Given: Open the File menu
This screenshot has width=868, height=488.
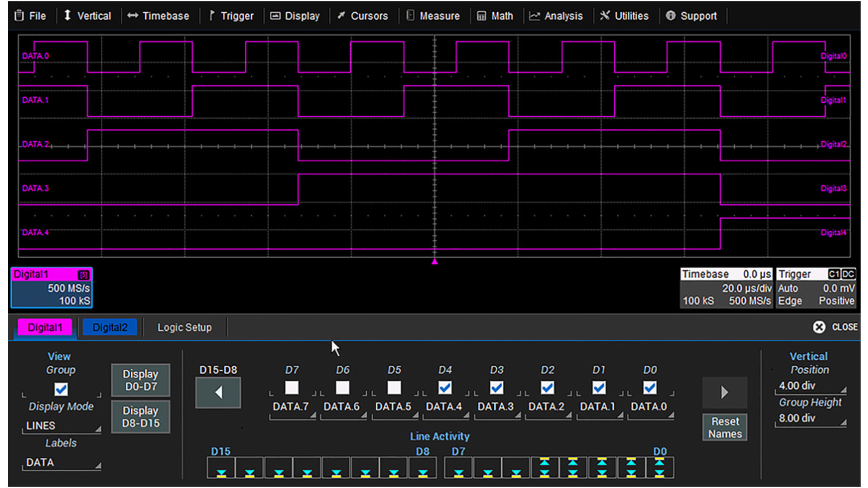Looking at the screenshot, I should click(x=30, y=16).
